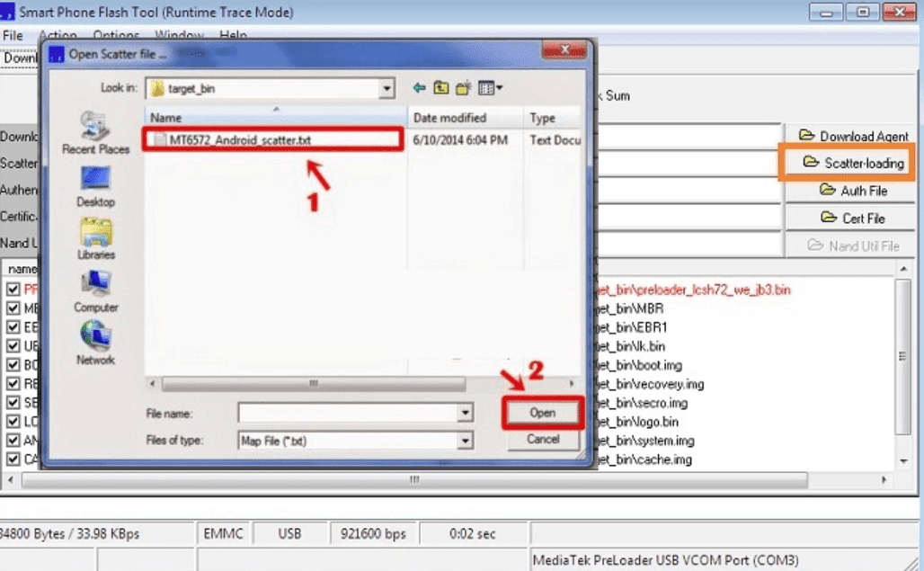The height and width of the screenshot is (571, 924).
Task: Click the Download Agent path field
Action: coord(689,136)
